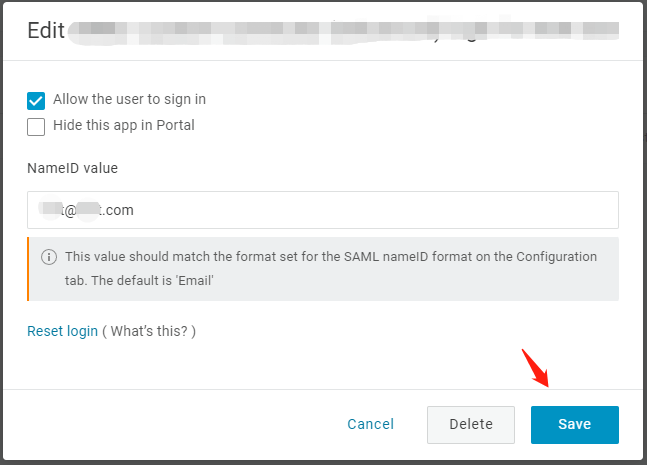Viewport: 647px width, 465px height.
Task: Click the '.com' text inside the NameID field
Action: pos(118,210)
